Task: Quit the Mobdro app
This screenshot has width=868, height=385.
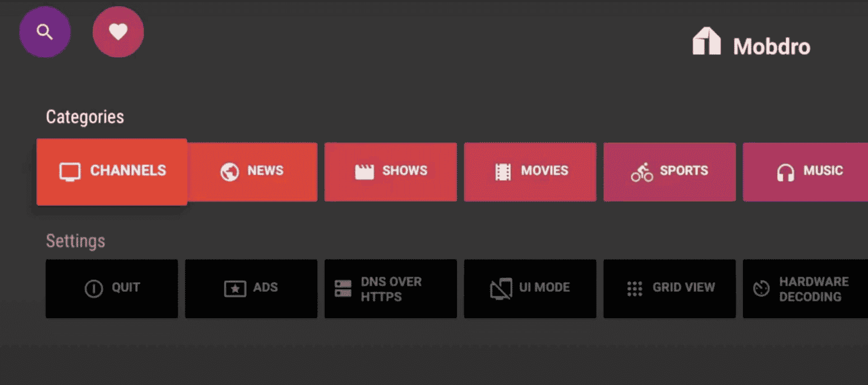Action: click(112, 287)
